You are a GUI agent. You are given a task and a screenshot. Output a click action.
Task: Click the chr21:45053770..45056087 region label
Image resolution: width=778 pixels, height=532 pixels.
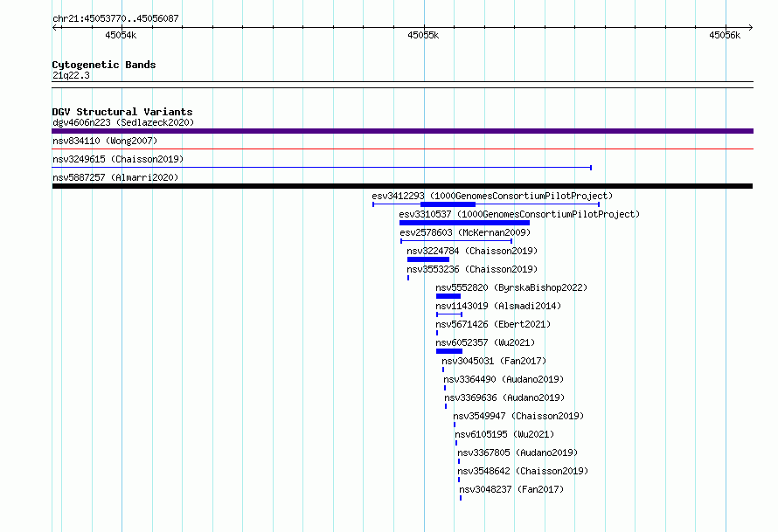pyautogui.click(x=115, y=18)
